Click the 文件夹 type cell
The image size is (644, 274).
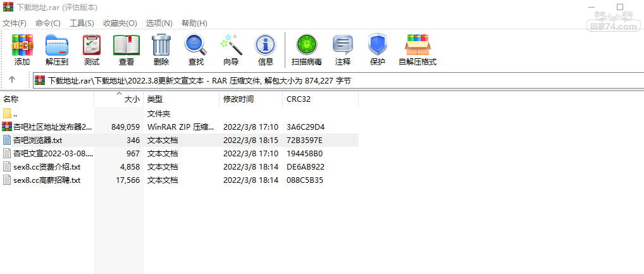(x=159, y=113)
